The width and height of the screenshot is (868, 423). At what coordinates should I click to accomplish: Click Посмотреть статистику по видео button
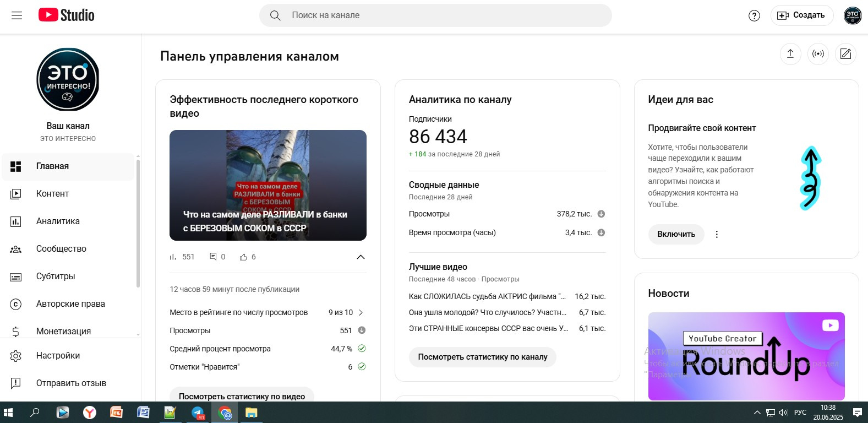pos(242,395)
